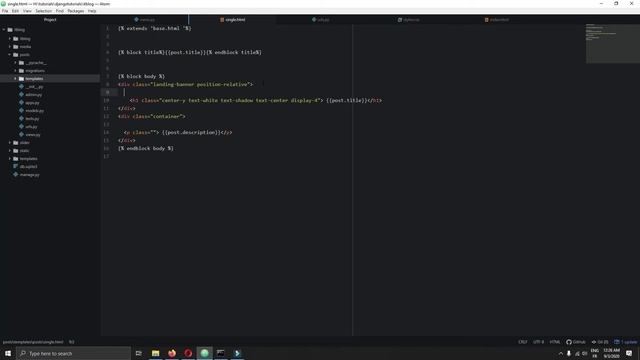Select the static folder icon
640x360 pixels.
coord(16,151)
